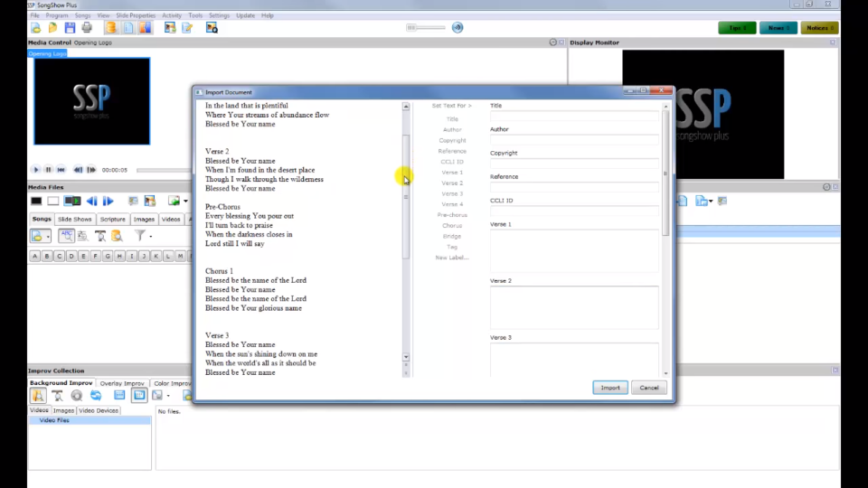
Task: Click into the Title input field
Action: tap(574, 117)
